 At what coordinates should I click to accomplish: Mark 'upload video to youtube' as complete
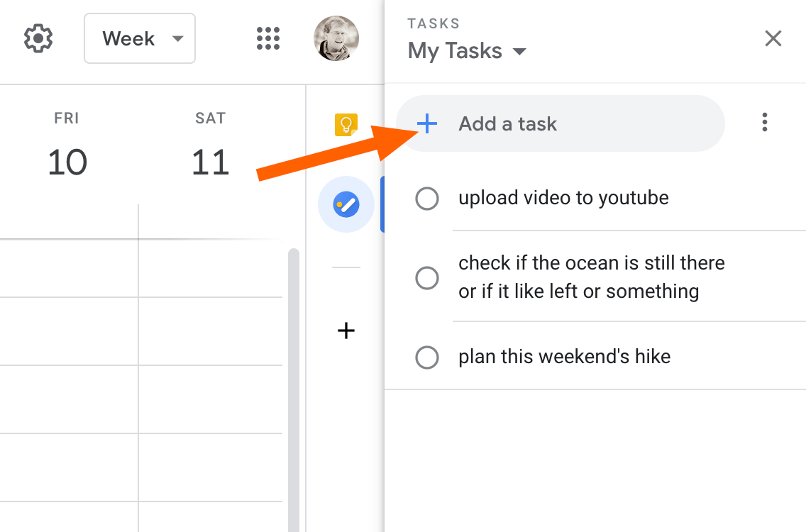point(426,199)
